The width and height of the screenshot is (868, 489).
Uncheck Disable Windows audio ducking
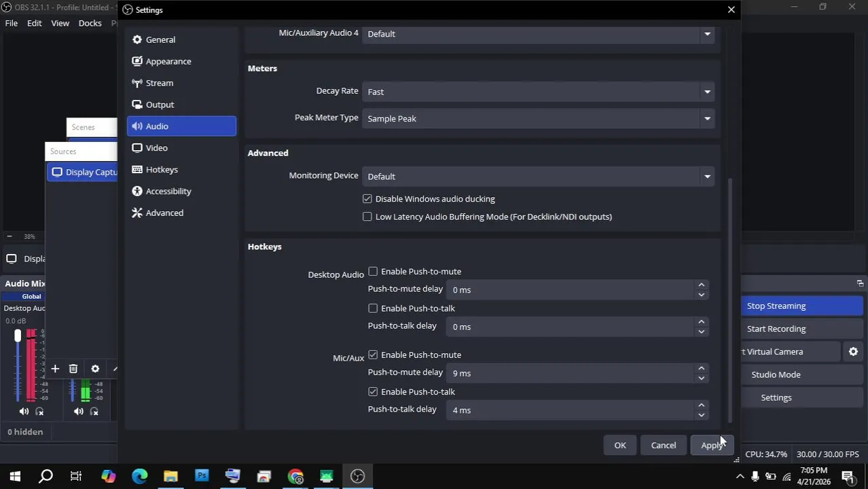(x=367, y=199)
